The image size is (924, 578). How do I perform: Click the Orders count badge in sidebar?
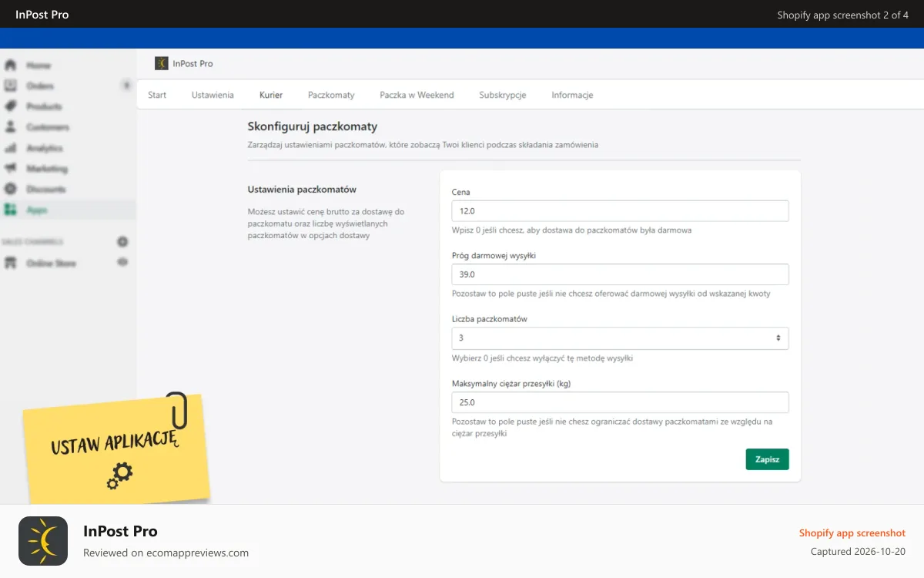(126, 86)
